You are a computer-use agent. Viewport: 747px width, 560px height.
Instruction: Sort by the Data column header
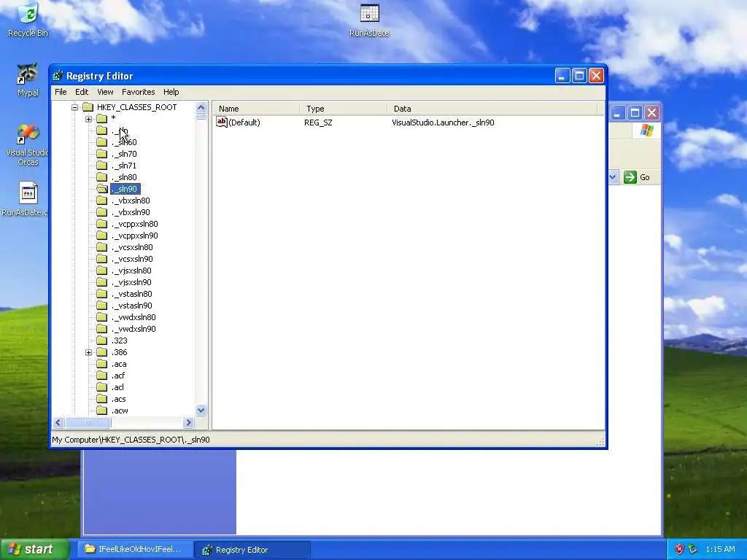[492, 109]
